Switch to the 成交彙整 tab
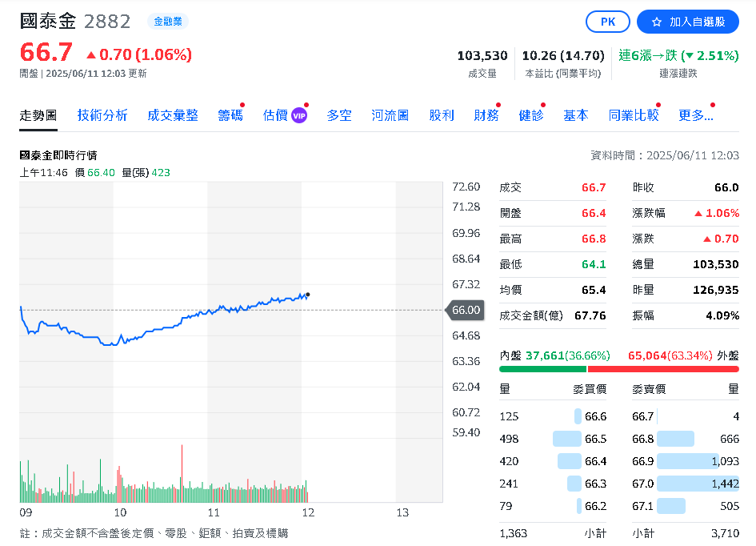The image size is (756, 546). (173, 115)
